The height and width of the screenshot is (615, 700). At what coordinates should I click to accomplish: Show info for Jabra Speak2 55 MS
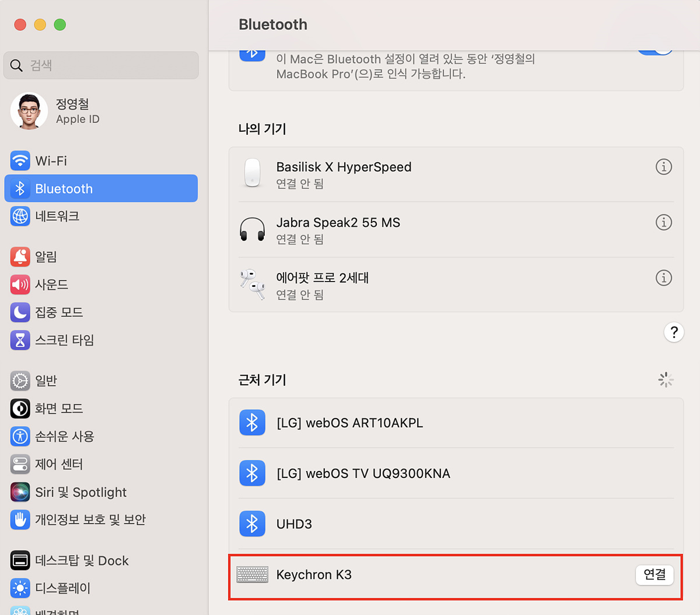[x=664, y=222]
